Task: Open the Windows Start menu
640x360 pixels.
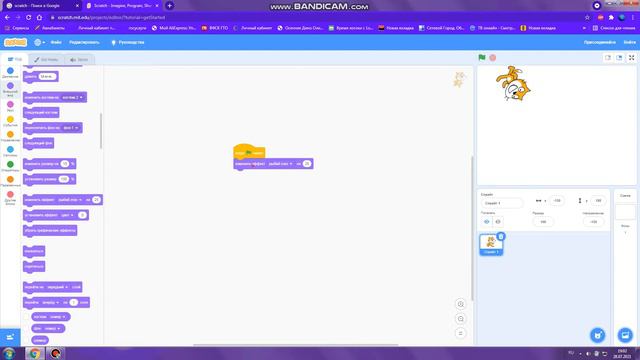Action: coord(9,353)
